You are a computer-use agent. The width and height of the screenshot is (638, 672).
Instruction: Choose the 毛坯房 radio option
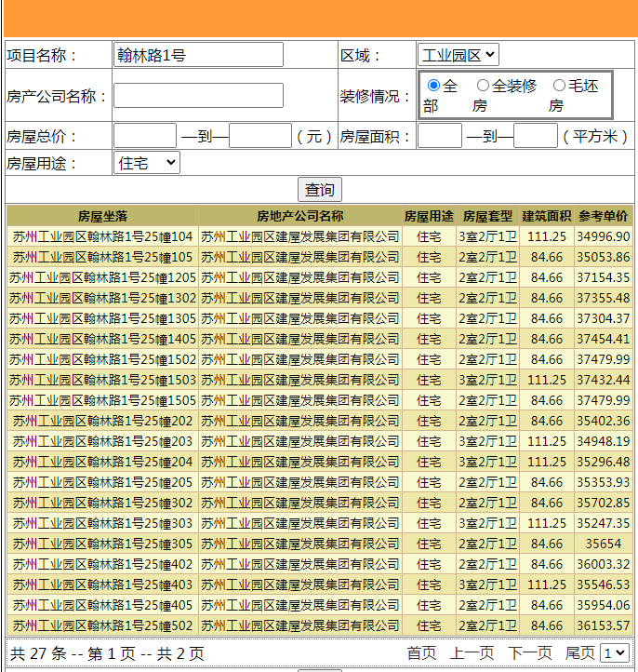tap(559, 86)
